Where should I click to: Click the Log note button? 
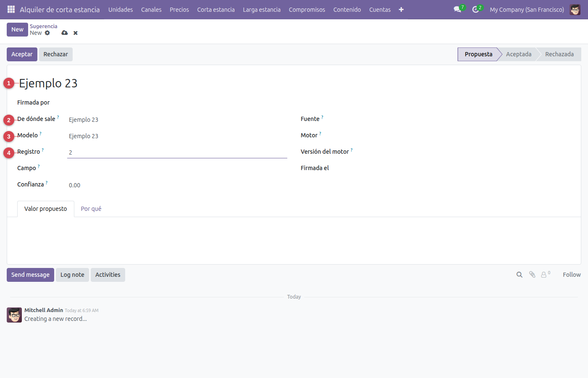pyautogui.click(x=72, y=275)
